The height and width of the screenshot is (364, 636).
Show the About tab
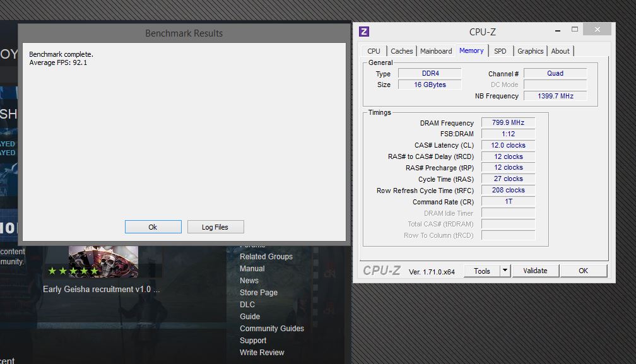tap(560, 51)
